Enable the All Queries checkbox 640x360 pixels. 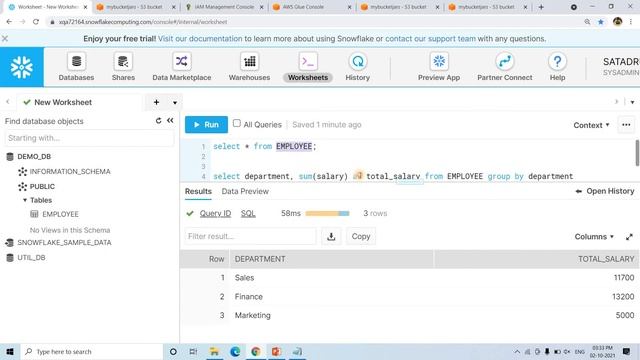(237, 123)
